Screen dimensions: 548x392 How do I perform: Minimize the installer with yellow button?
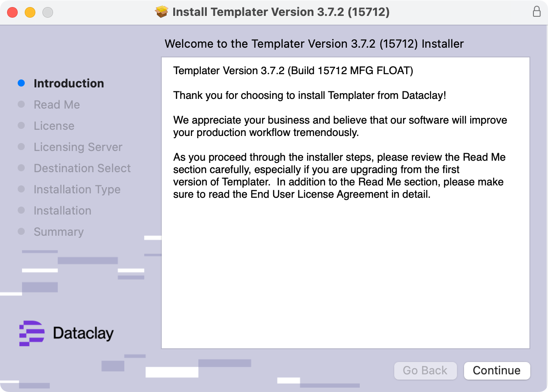tap(30, 12)
